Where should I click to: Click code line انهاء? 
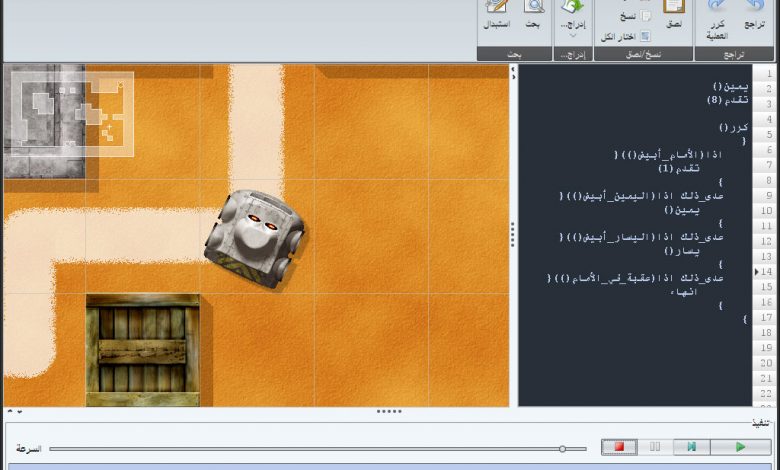click(683, 292)
